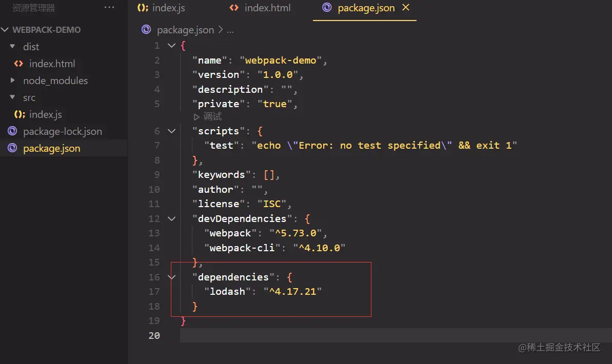612x364 pixels.
Task: Click line number 17 in the gutter
Action: point(154,291)
